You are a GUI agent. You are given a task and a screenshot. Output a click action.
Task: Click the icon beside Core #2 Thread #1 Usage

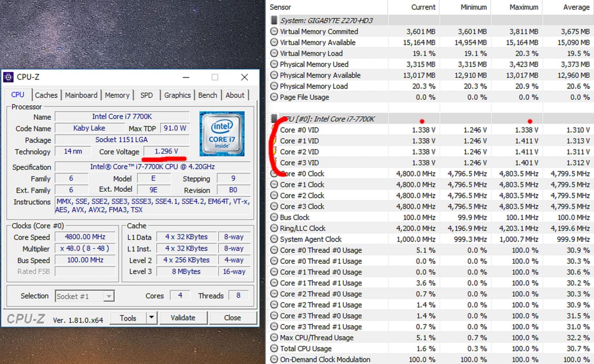[x=274, y=305]
